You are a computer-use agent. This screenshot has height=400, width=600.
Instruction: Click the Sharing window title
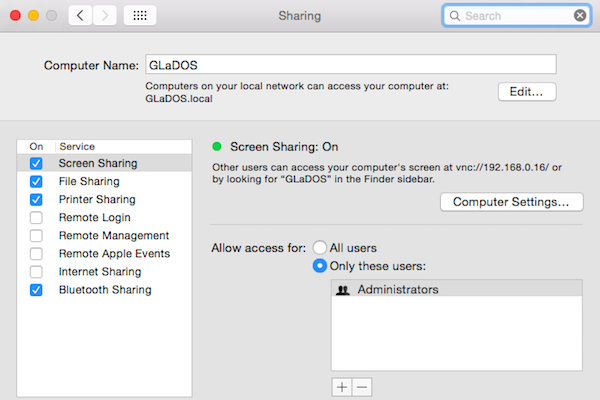coord(300,16)
